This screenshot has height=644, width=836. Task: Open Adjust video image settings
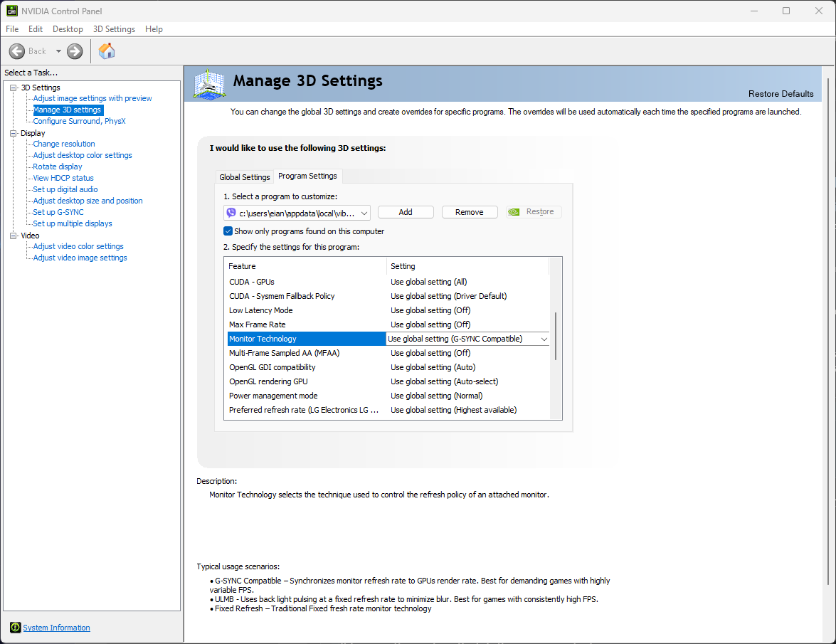point(80,258)
